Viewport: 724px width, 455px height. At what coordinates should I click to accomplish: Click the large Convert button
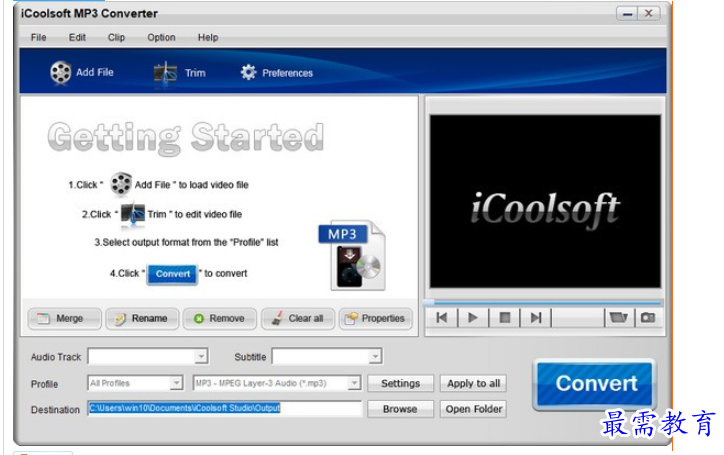tap(595, 383)
